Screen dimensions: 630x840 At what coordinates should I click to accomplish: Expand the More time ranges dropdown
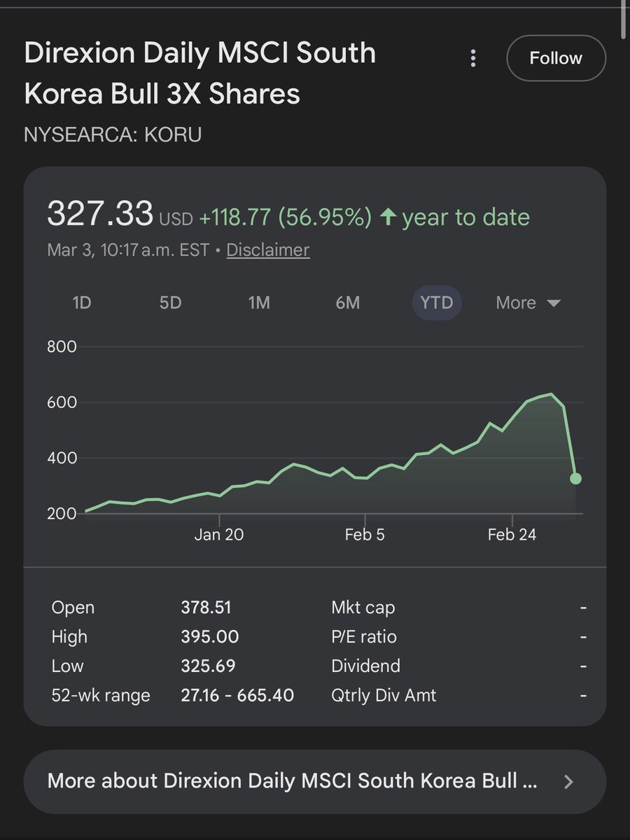(528, 303)
